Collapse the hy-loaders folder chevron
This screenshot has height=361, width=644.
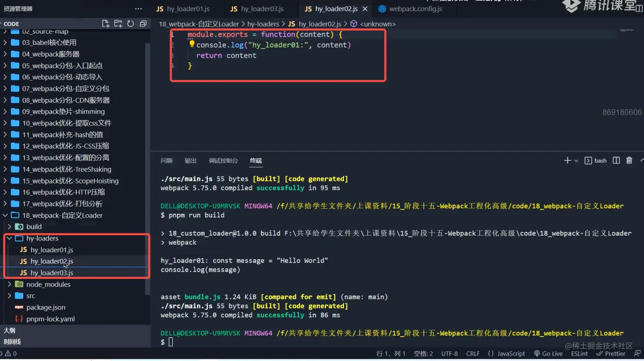coord(9,238)
